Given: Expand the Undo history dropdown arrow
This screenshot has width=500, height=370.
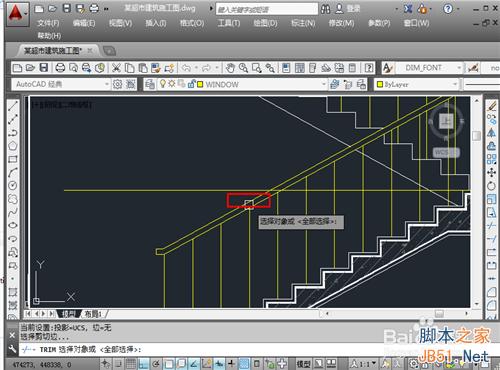Looking at the screenshot, I should [x=196, y=68].
